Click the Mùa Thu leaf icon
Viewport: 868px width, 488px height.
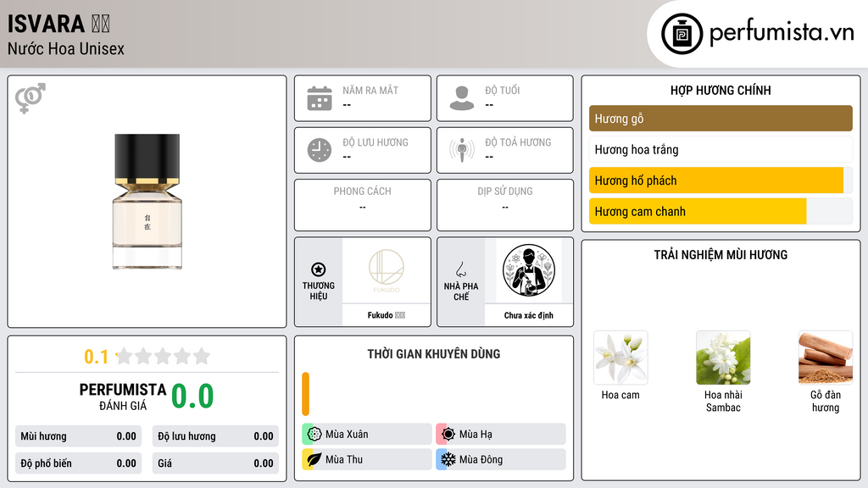[x=314, y=459]
